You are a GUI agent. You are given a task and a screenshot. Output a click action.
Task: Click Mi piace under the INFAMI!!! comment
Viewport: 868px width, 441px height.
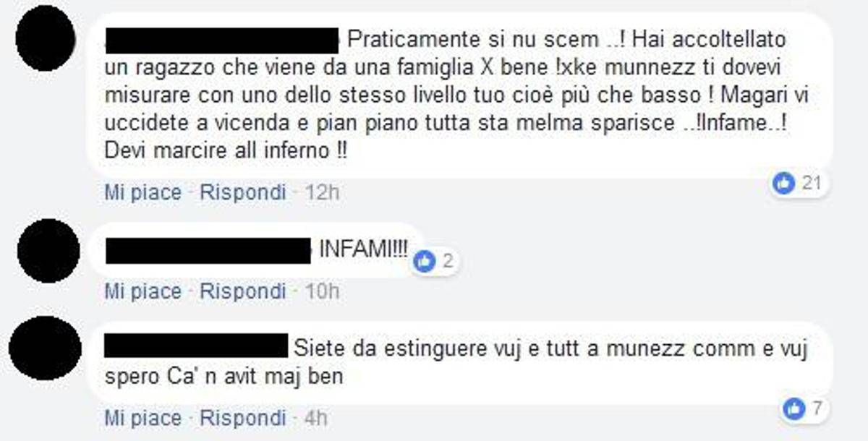(142, 292)
